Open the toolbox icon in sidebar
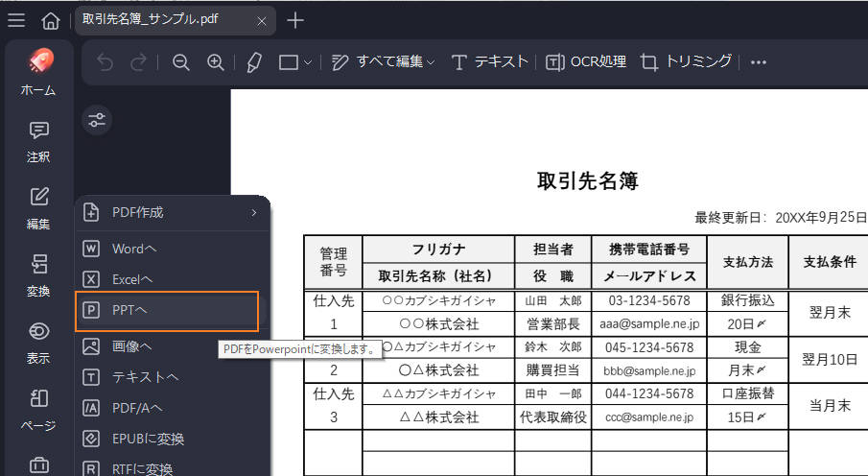Image resolution: width=868 pixels, height=476 pixels. click(38, 464)
